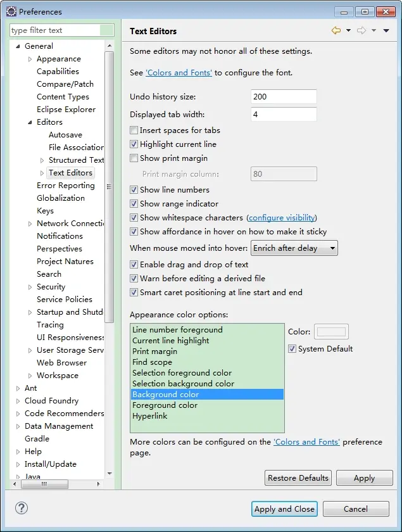The height and width of the screenshot is (532, 402).
Task: Click Apply and Close button
Action: [284, 509]
